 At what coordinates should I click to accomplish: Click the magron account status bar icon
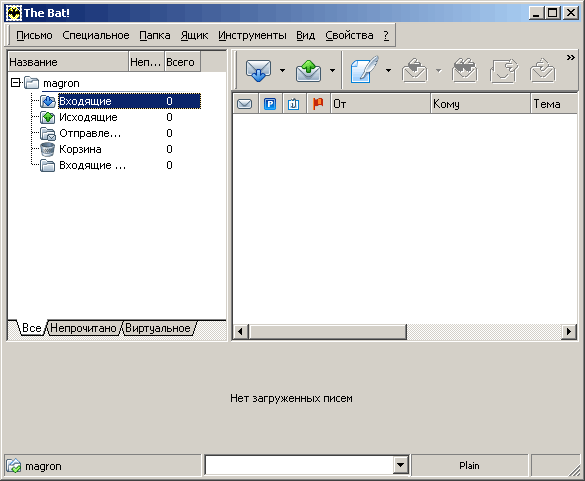coord(14,465)
